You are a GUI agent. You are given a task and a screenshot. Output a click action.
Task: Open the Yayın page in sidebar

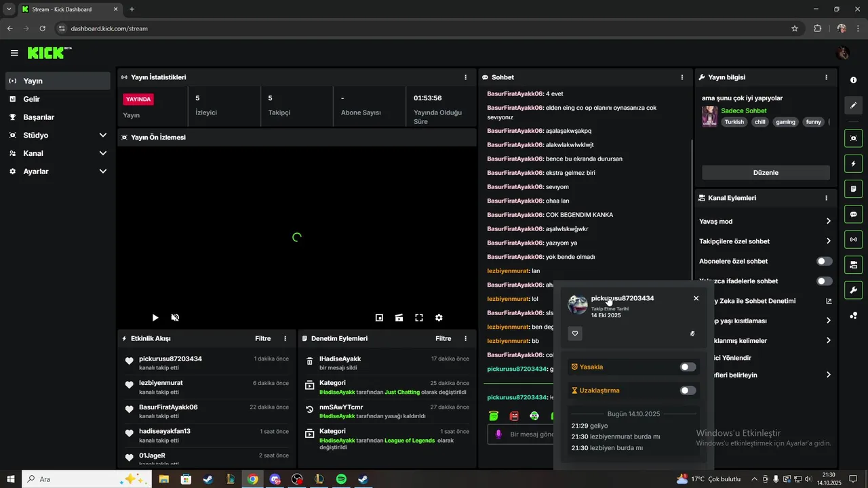coord(58,81)
